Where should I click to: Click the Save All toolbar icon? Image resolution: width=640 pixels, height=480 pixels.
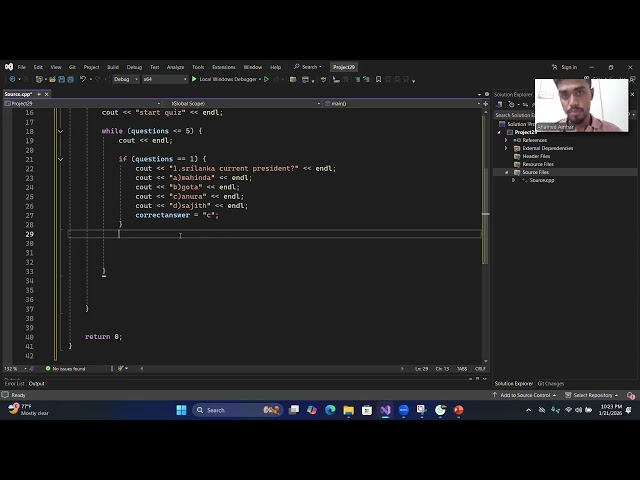[x=70, y=79]
